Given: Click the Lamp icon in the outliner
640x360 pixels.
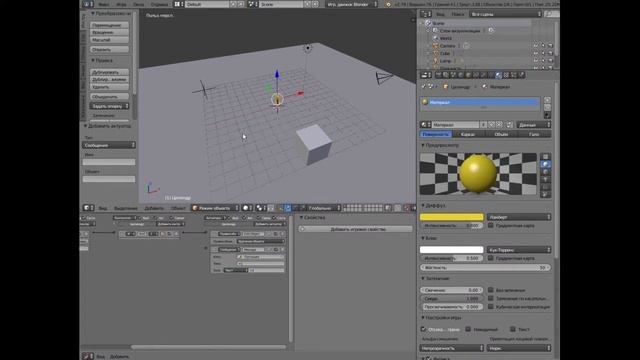Looking at the screenshot, I should 436,61.
